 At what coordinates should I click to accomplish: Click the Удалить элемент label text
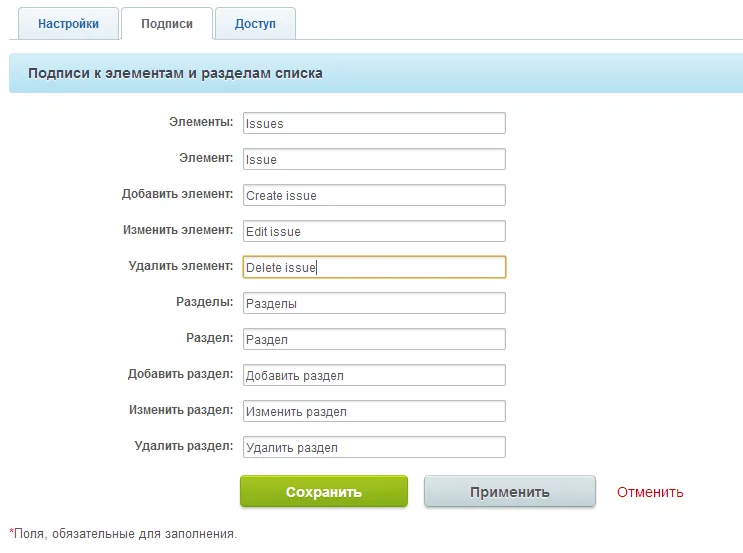[x=181, y=266]
